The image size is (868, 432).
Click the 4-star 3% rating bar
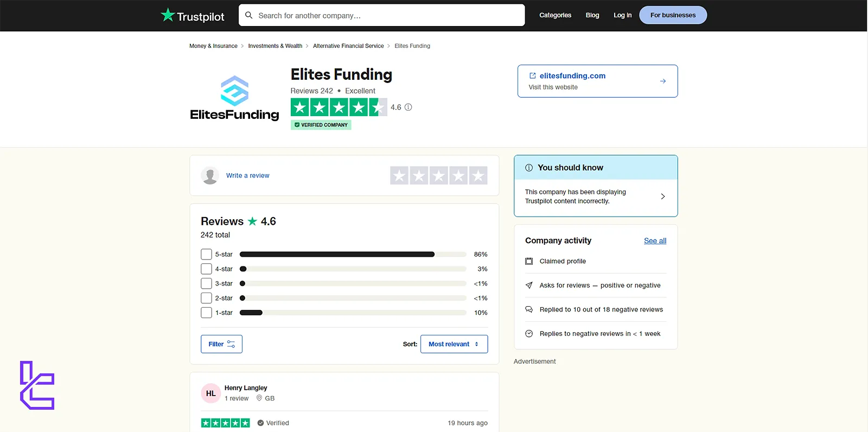pos(353,269)
